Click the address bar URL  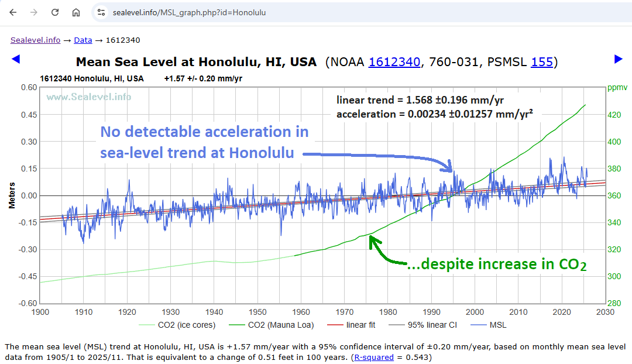189,12
